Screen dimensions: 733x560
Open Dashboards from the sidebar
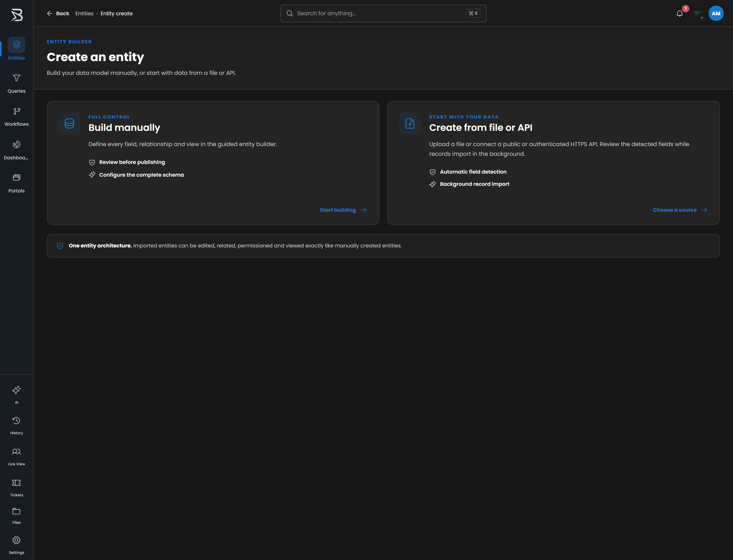16,150
